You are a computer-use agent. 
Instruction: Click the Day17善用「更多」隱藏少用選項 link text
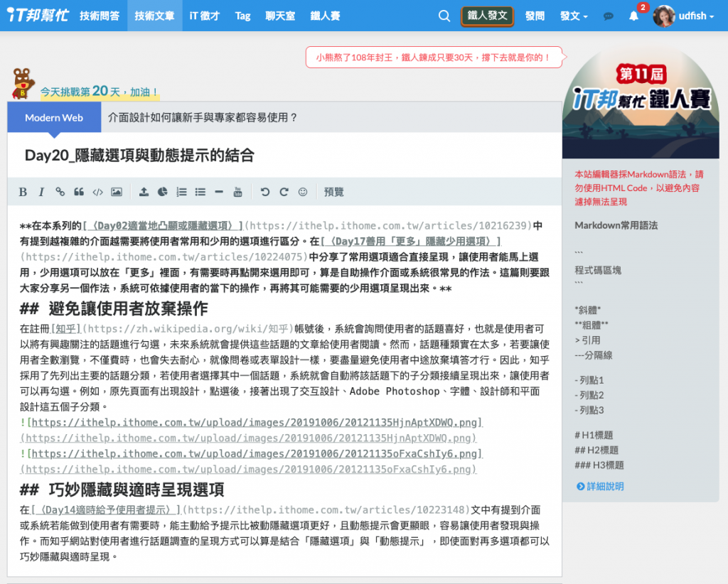(412, 242)
